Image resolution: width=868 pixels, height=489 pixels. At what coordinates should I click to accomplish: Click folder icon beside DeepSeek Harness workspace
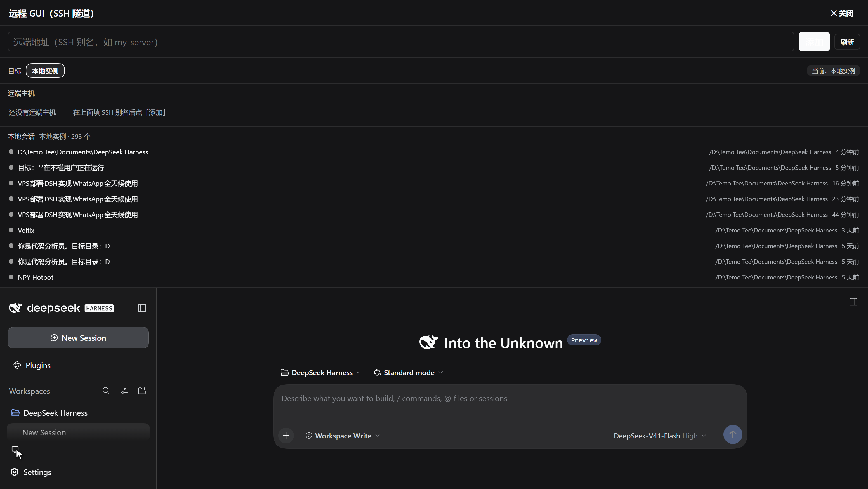point(15,413)
